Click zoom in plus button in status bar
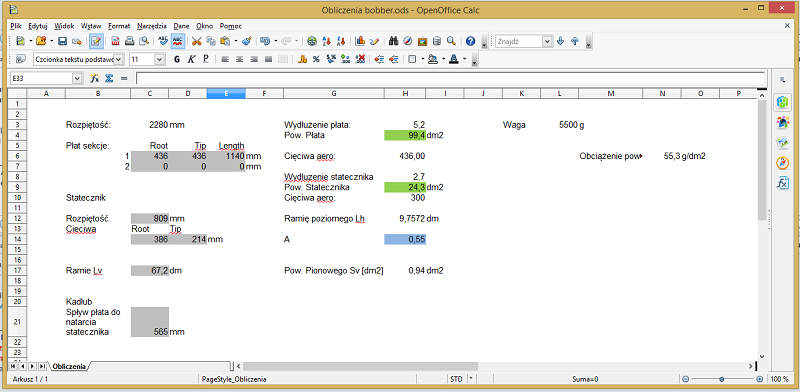Screen dimensions: 800x392 [x=759, y=379]
